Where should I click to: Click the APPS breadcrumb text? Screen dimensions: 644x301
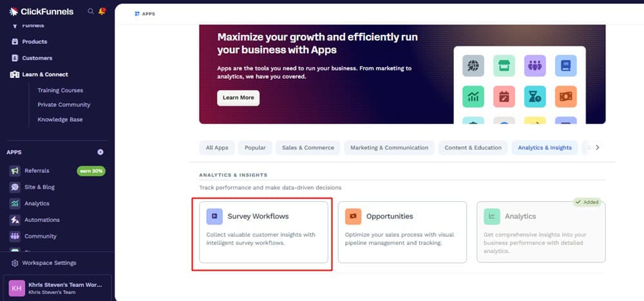click(x=149, y=14)
